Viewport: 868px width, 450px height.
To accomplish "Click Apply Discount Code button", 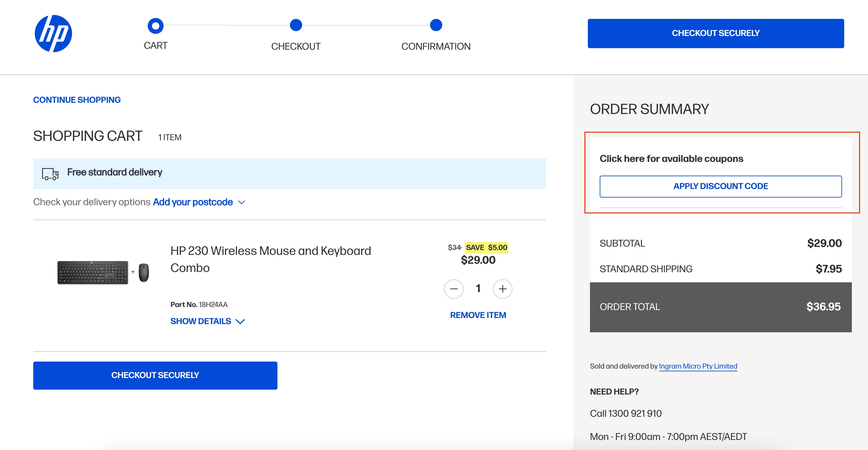I will (x=720, y=186).
